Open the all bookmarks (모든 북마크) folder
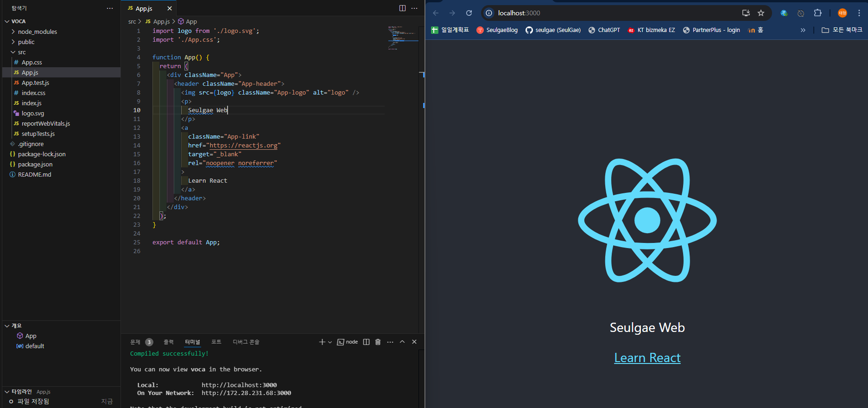The width and height of the screenshot is (868, 408). tap(842, 30)
